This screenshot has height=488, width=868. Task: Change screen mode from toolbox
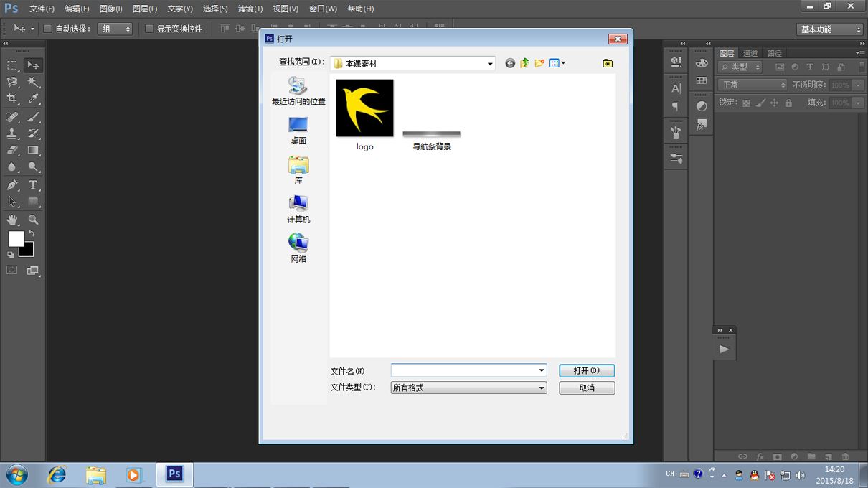33,271
